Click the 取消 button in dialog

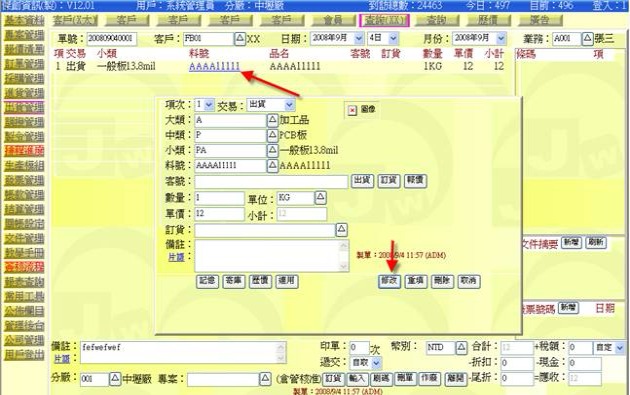coord(469,281)
